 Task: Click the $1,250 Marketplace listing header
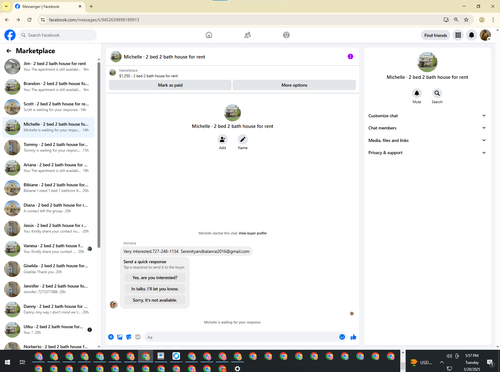(x=148, y=76)
